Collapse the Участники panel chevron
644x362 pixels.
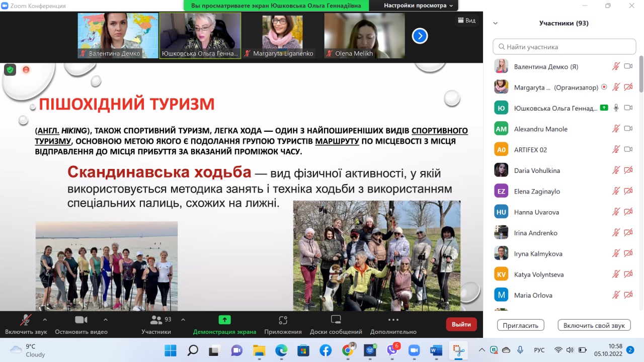(x=496, y=23)
